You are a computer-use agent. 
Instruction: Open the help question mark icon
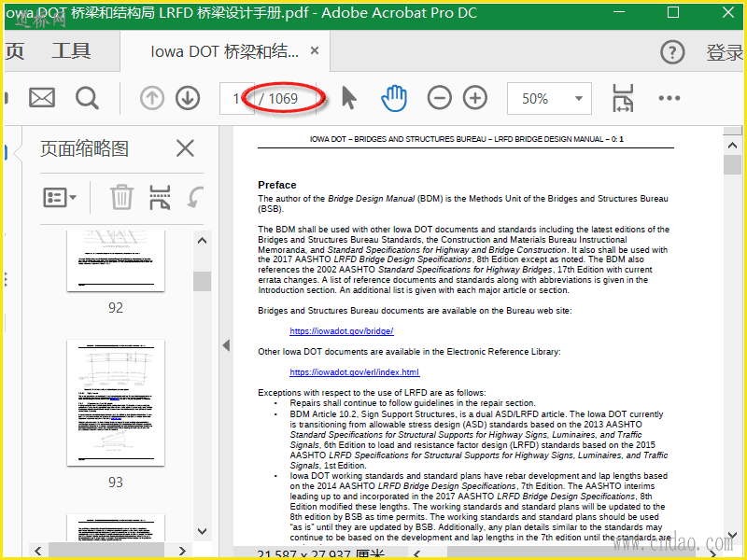672,52
